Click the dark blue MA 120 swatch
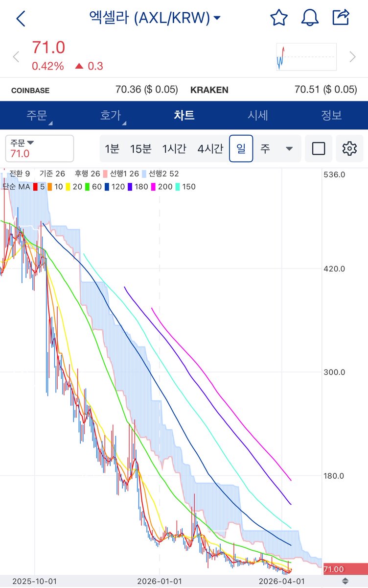The image size is (368, 588). click(x=106, y=187)
